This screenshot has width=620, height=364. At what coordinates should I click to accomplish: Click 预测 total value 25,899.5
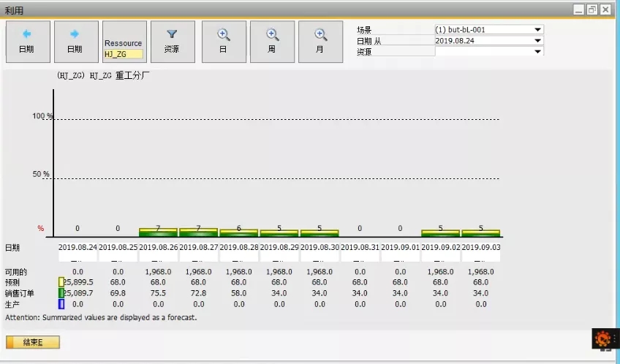[78, 282]
